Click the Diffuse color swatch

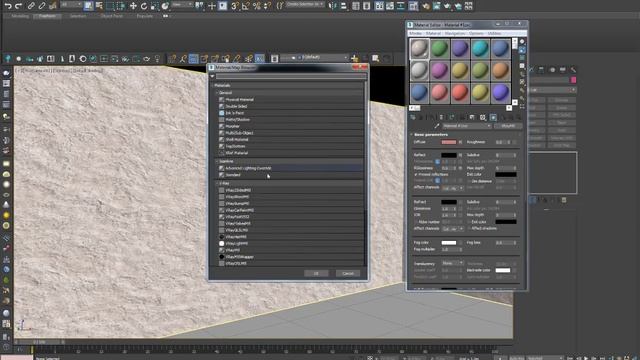tap(449, 142)
